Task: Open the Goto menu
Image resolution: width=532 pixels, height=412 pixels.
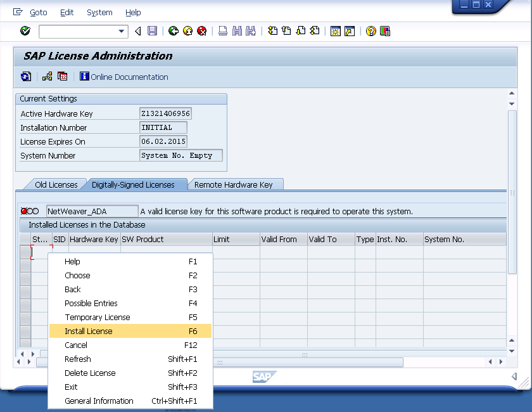Action: [x=39, y=13]
